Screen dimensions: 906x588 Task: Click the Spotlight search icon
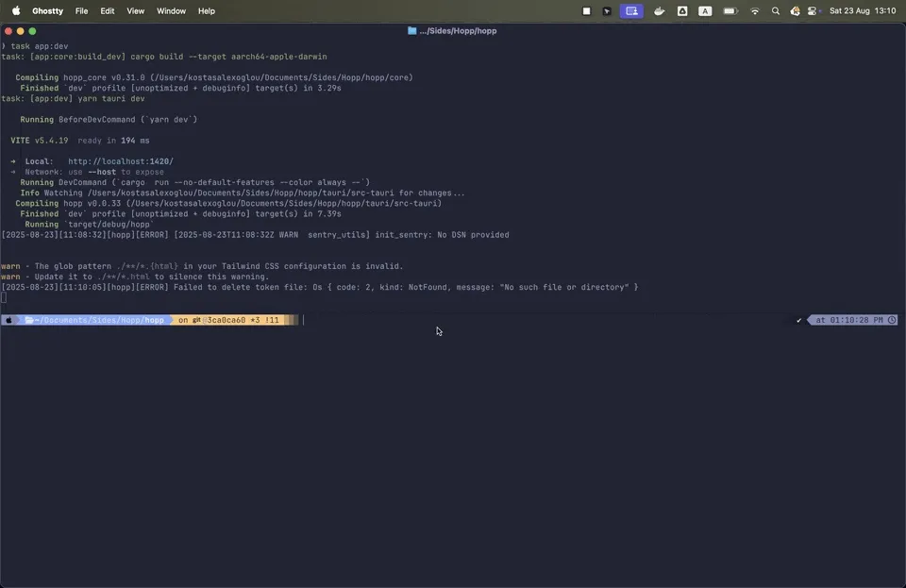[776, 10]
